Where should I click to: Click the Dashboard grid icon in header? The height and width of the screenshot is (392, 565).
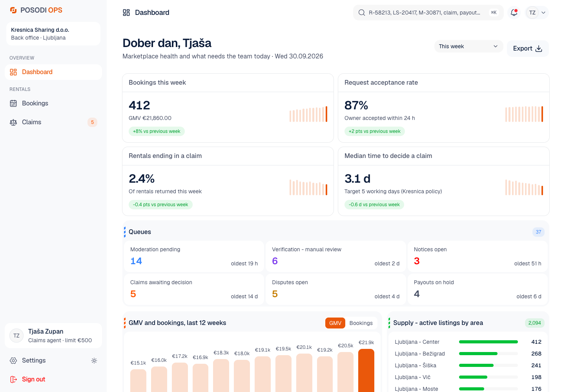[126, 13]
